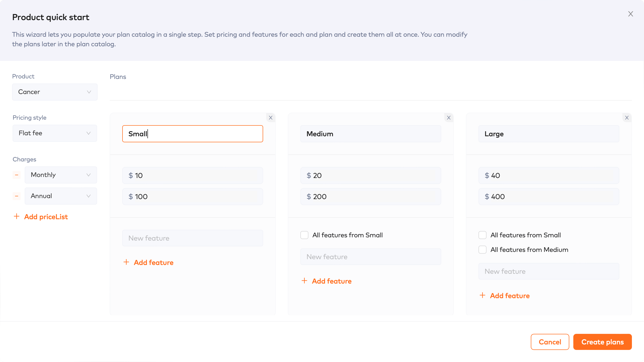The height and width of the screenshot is (362, 644).
Task: Click Add feature under Large plan
Action: [510, 296]
